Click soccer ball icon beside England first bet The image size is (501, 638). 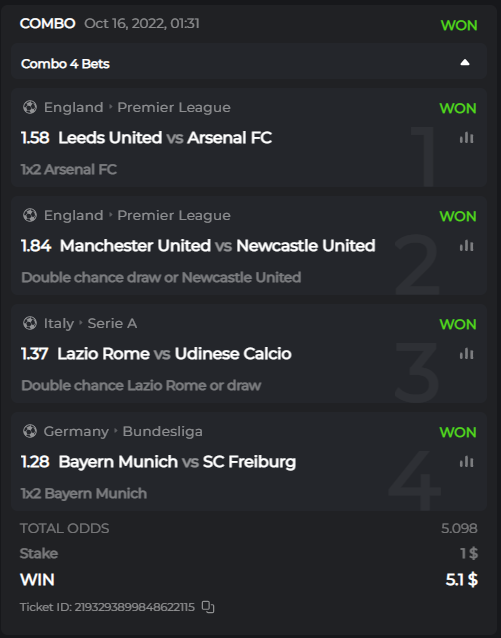[30, 107]
